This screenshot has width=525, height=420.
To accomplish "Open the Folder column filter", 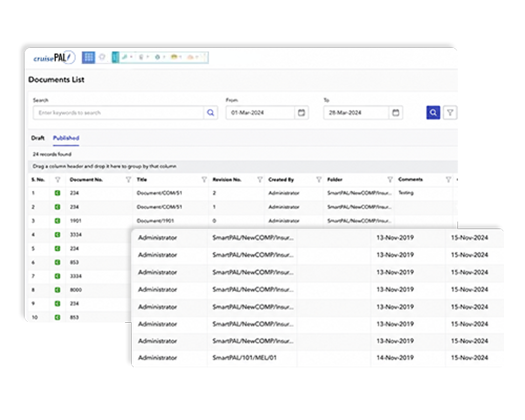I will pos(390,180).
